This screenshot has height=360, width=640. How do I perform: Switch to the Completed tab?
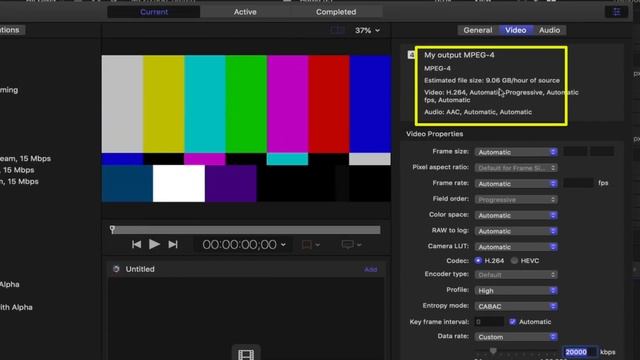pyautogui.click(x=336, y=12)
